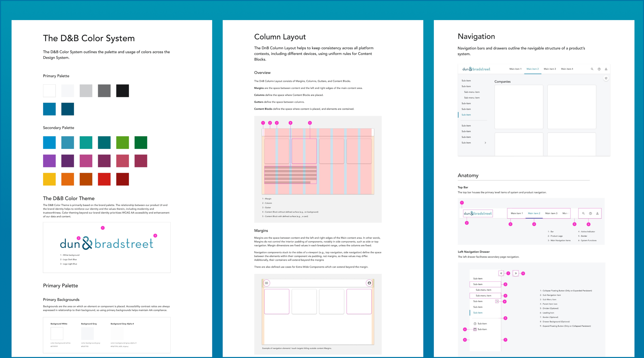
Task: Open Main item 3 in Top Bar anatomy
Action: point(551,214)
